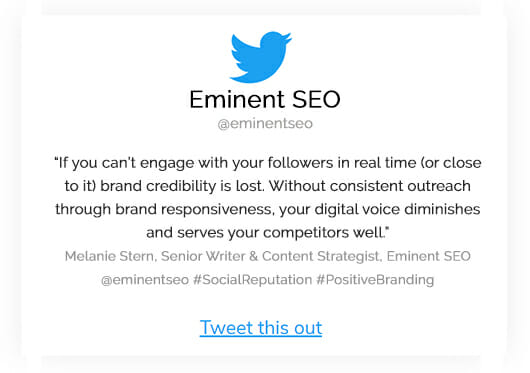Click the #SocialReputation hashtag
Viewport: 530px width, 373px height.
tap(252, 280)
